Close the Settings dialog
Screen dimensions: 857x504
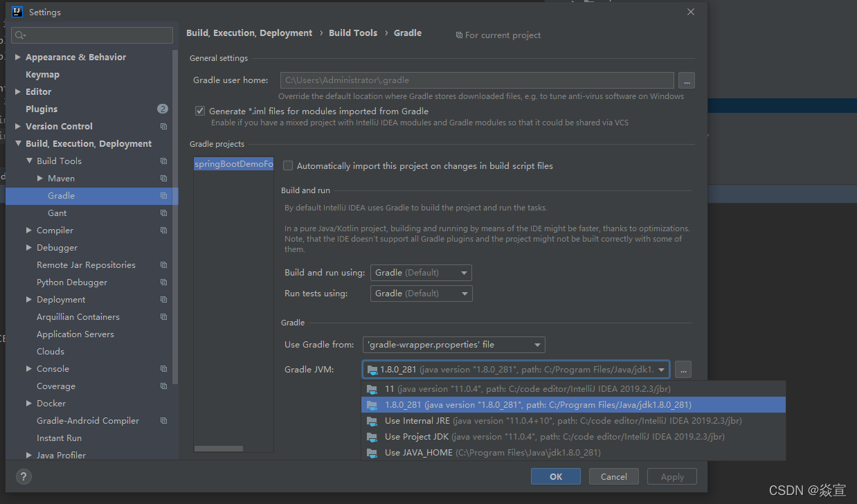(x=691, y=12)
